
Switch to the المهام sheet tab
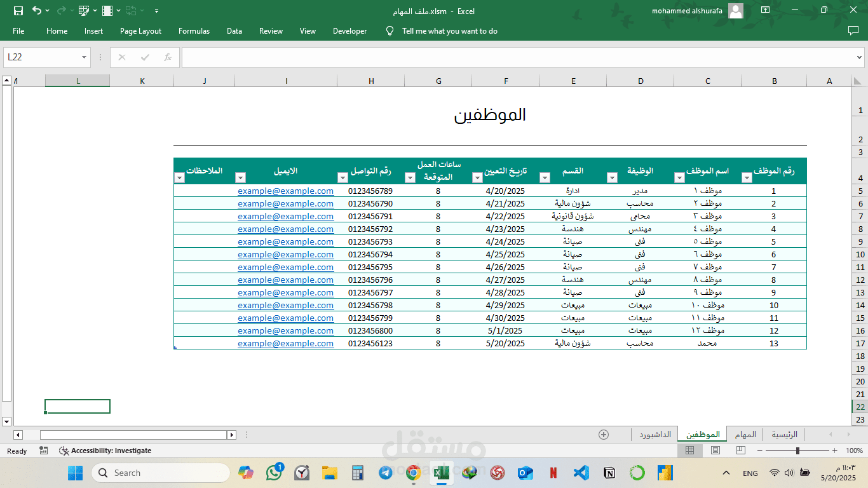click(x=745, y=435)
